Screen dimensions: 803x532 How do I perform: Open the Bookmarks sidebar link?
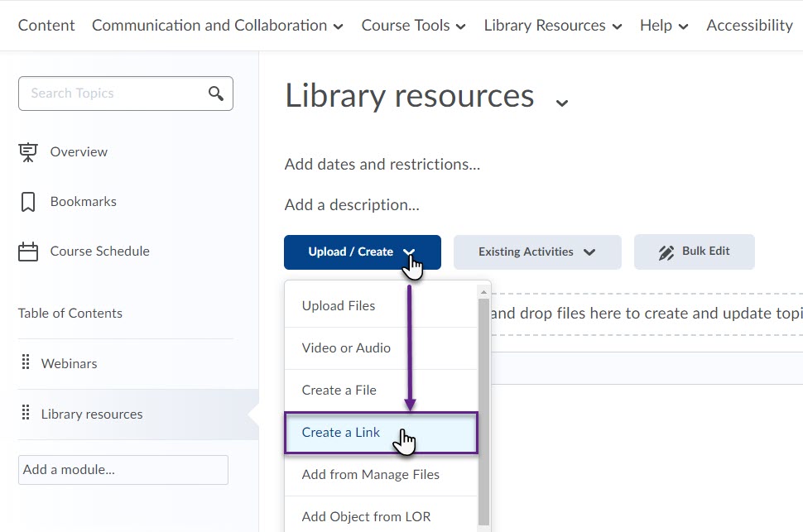click(x=83, y=202)
